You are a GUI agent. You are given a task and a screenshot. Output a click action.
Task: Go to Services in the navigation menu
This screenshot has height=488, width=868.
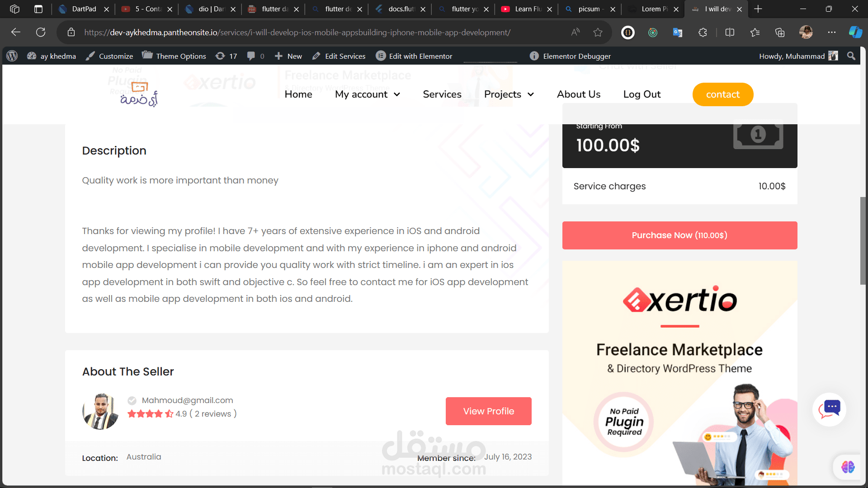point(442,94)
